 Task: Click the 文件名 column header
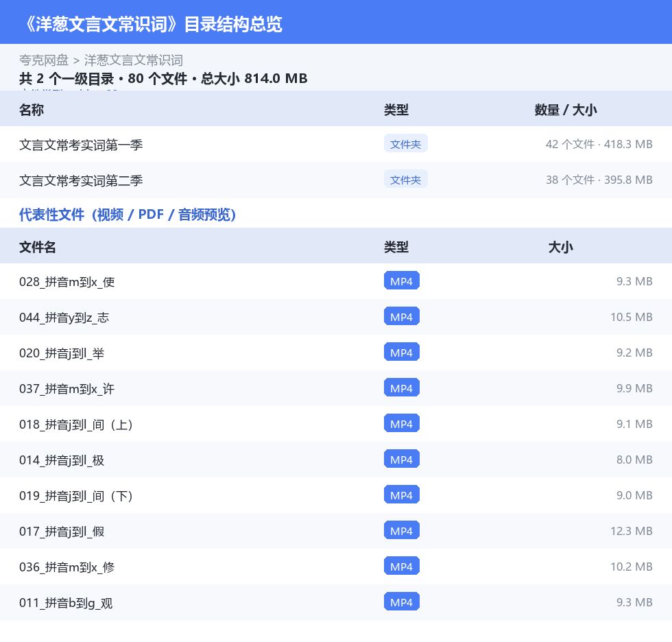click(x=37, y=248)
